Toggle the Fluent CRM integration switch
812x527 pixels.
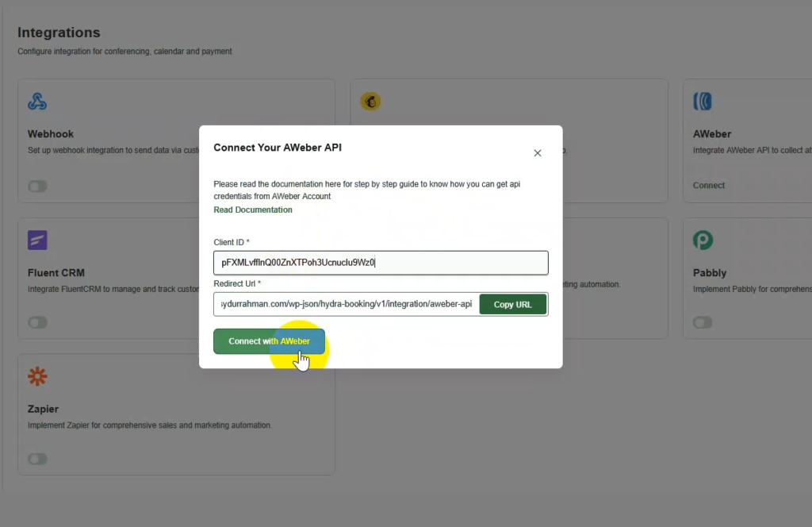37,322
